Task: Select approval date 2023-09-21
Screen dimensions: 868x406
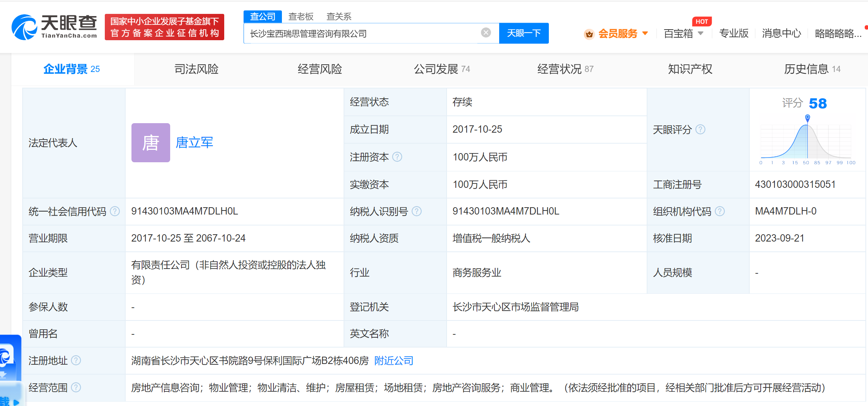Action: coord(780,238)
